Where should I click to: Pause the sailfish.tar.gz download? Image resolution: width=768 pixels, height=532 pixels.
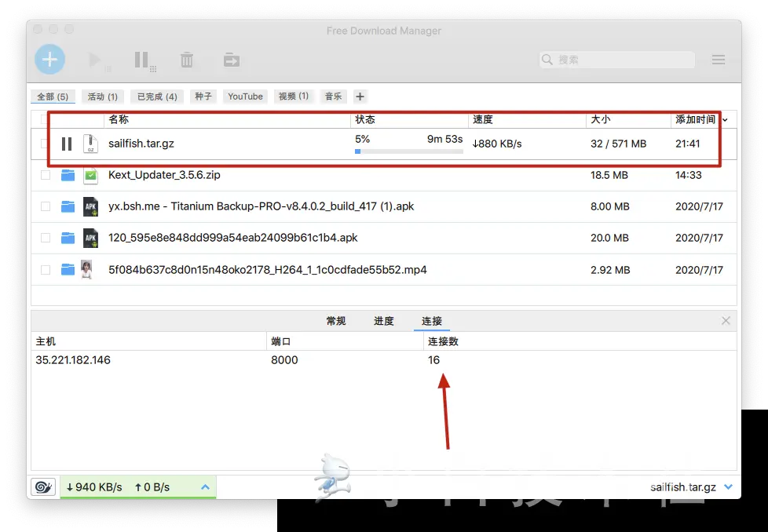point(67,144)
